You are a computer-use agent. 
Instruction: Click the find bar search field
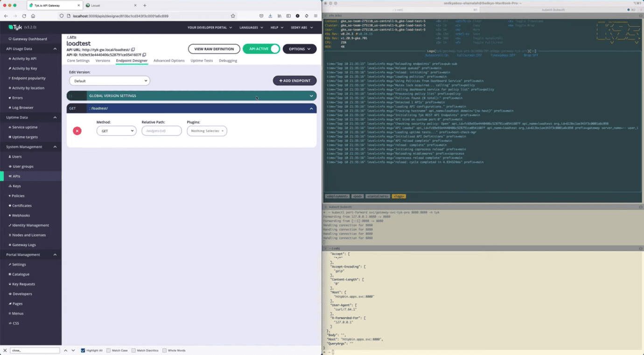click(35, 350)
